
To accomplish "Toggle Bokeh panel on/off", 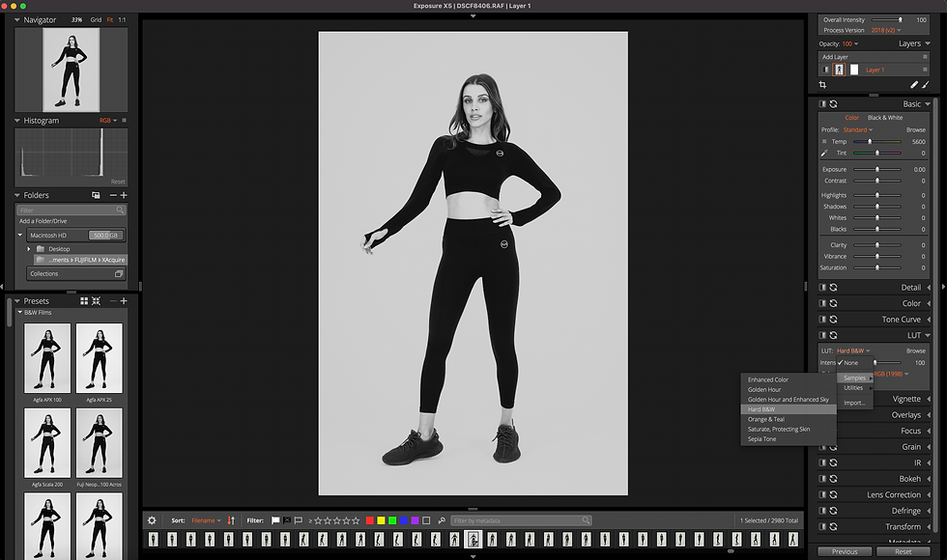I will pyautogui.click(x=822, y=479).
